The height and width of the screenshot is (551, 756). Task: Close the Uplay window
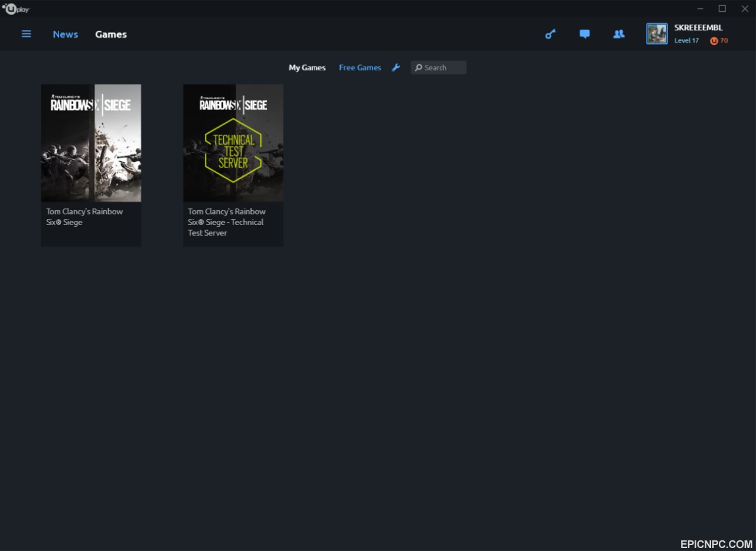click(745, 8)
